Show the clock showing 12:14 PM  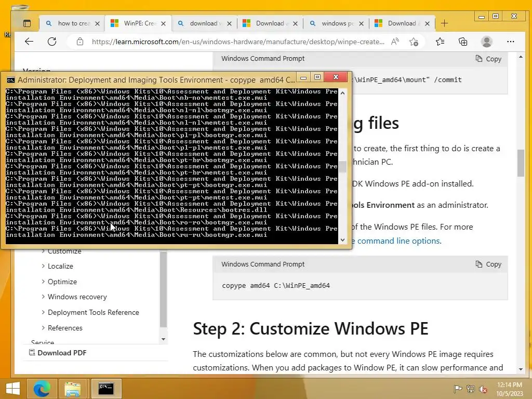pyautogui.click(x=510, y=385)
